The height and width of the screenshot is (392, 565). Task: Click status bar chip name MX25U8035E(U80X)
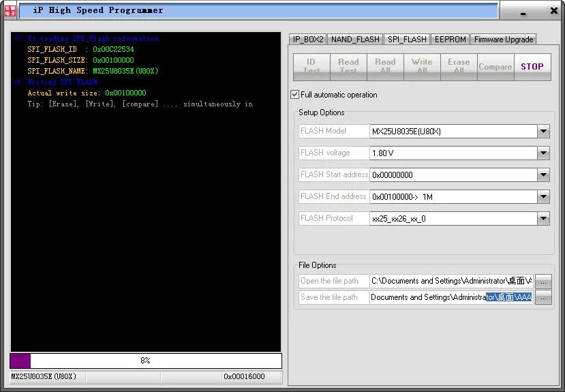(x=44, y=376)
